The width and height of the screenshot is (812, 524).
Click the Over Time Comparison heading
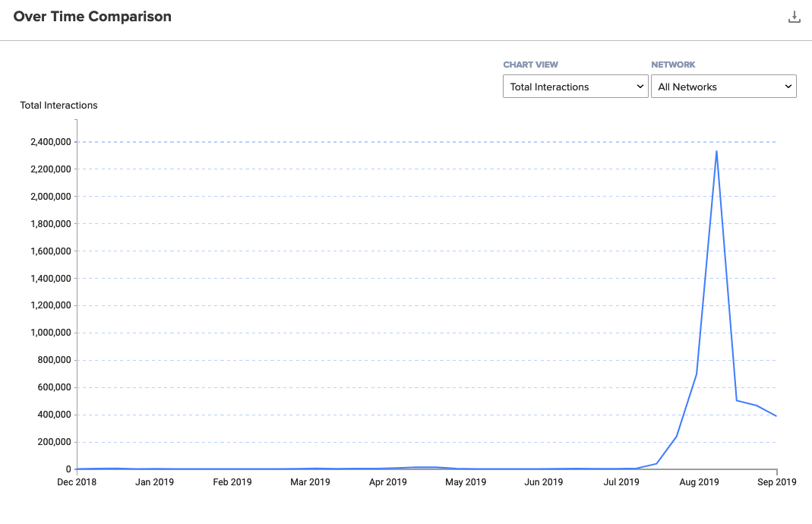(x=93, y=17)
